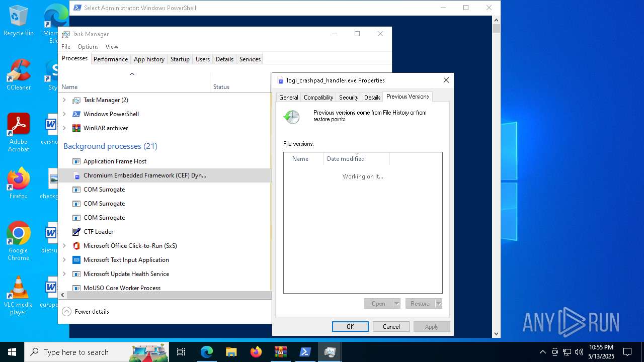Open File Explorer from taskbar
The height and width of the screenshot is (362, 644).
(231, 352)
